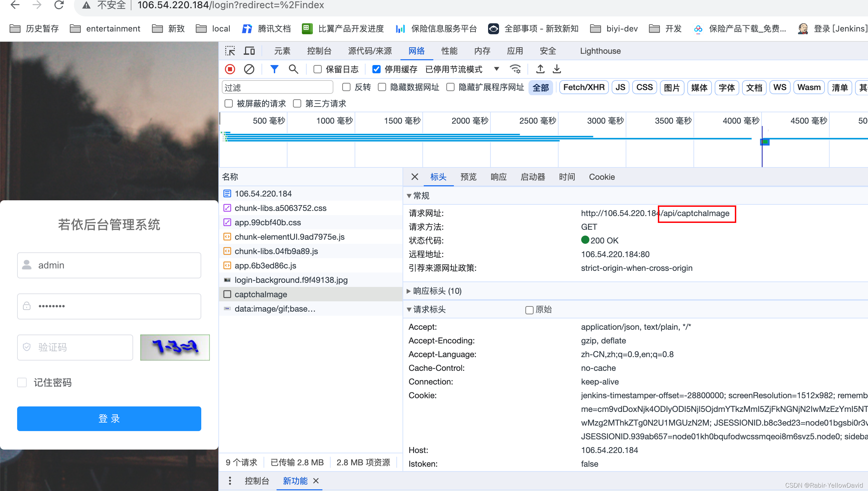The image size is (868, 491).
Task: Toggle the network filter funnel icon
Action: point(274,69)
